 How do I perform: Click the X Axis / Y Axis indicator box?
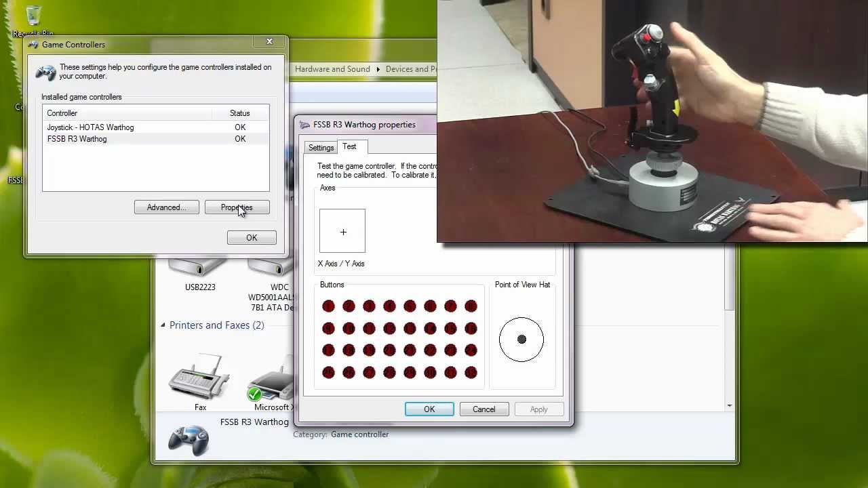(342, 231)
